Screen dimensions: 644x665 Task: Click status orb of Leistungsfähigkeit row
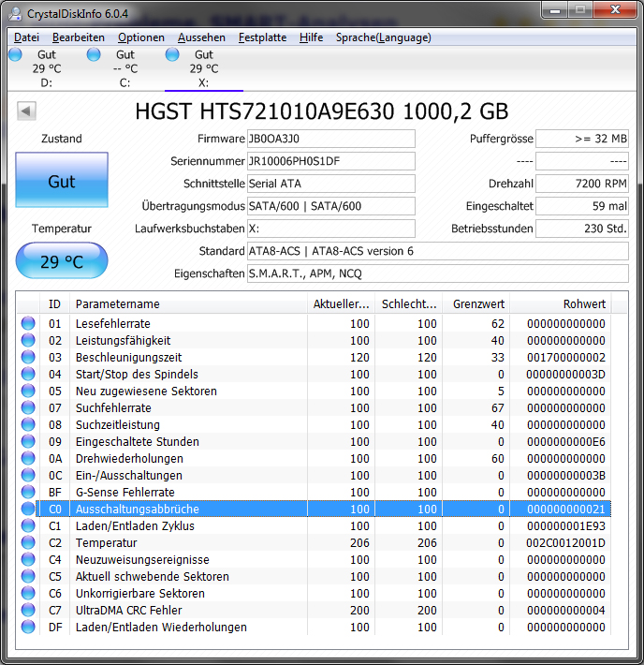(28, 340)
